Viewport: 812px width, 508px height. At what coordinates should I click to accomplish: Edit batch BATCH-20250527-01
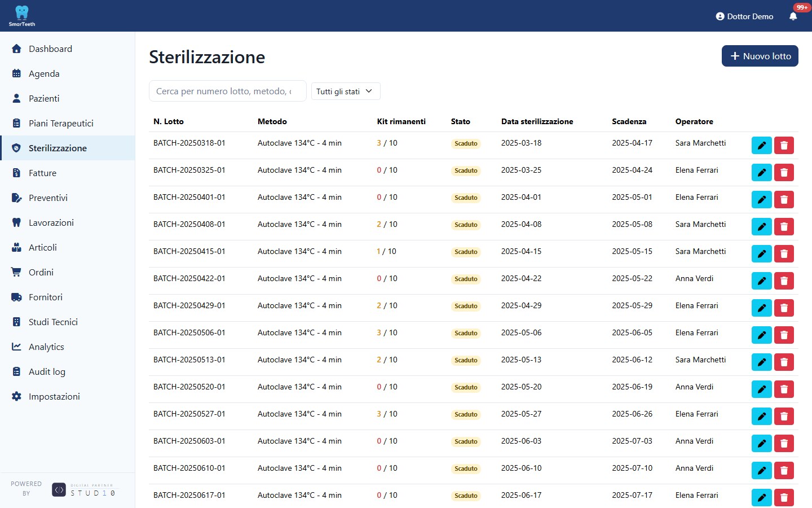tap(761, 416)
